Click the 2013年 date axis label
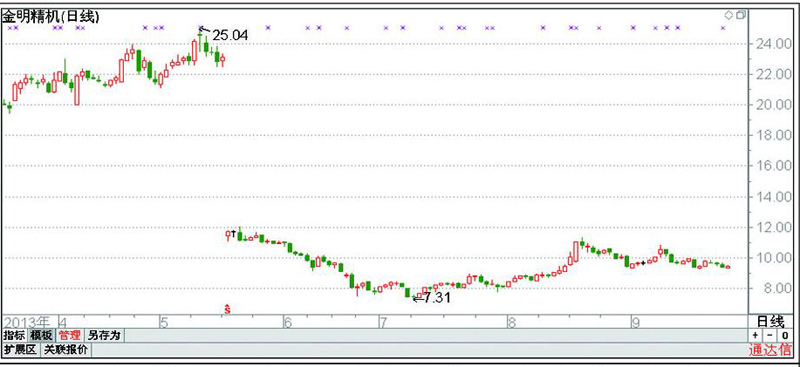This screenshot has width=800, height=367. (27, 322)
